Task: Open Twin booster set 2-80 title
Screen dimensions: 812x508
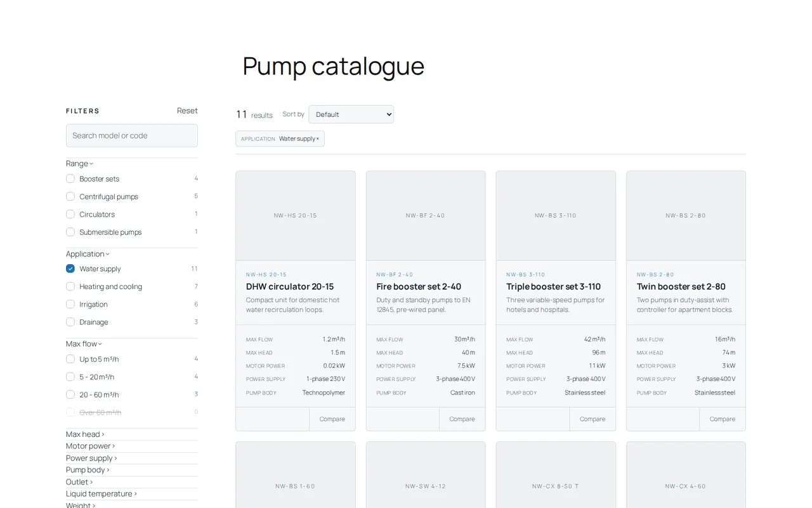Action: 681,286
